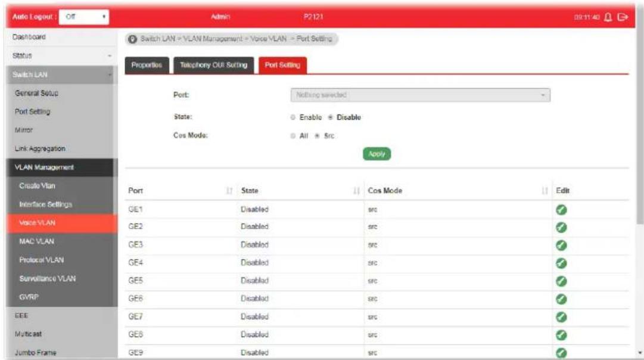
Task: Open Create Vlan submenu item
Action: click(x=60, y=186)
